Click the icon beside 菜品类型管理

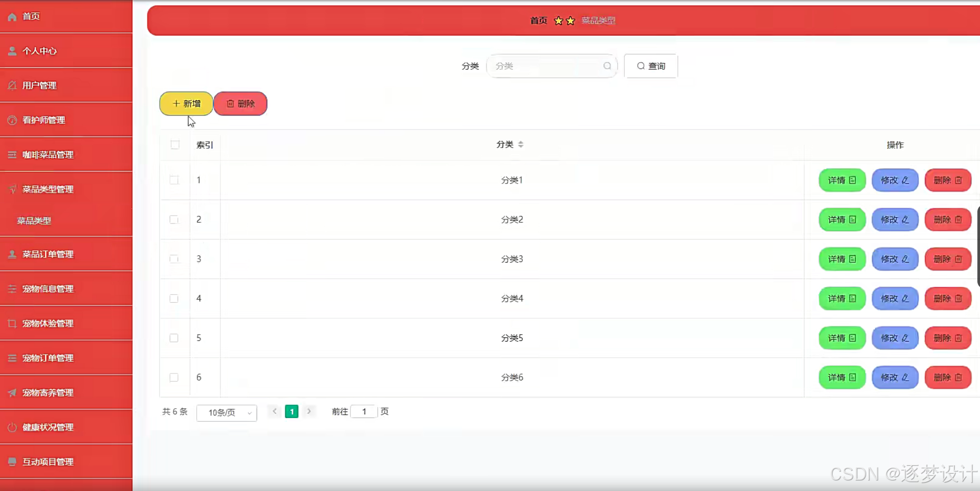coord(12,189)
